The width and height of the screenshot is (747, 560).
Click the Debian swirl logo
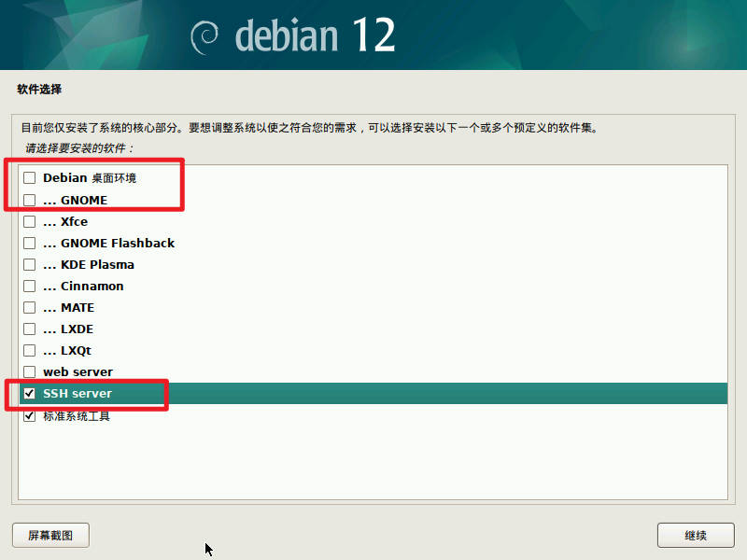tap(204, 37)
